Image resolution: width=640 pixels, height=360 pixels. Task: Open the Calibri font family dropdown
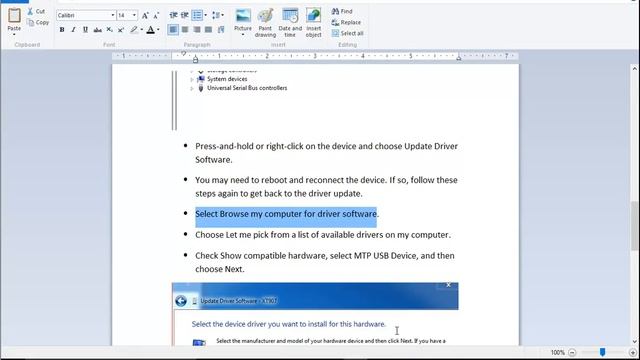click(x=113, y=16)
